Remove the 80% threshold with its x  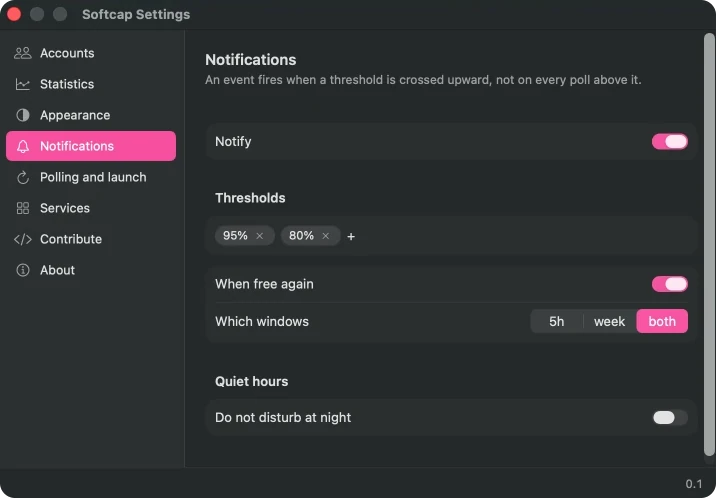[x=326, y=236]
